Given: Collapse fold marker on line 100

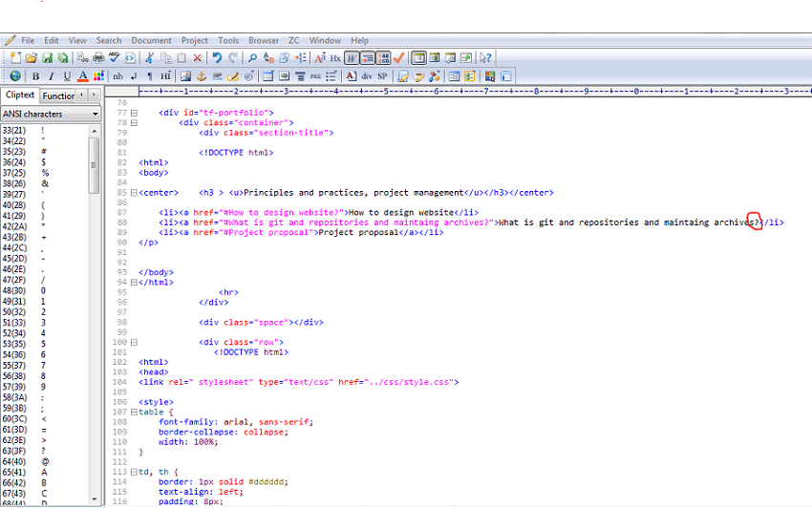Looking at the screenshot, I should pos(134,342).
